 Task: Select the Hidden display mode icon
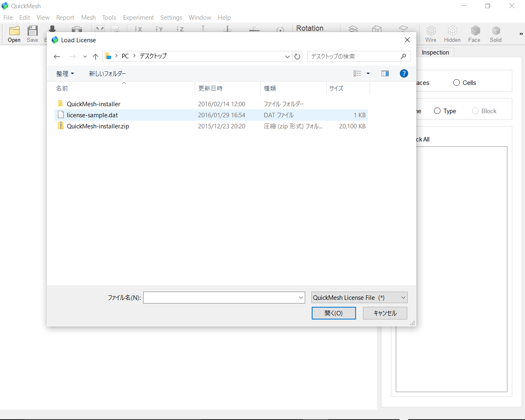(452, 34)
